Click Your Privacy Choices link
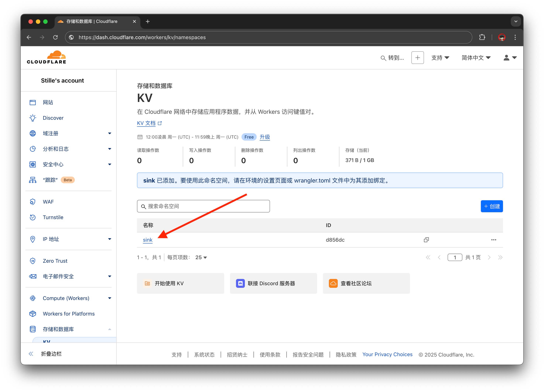 tap(387, 354)
